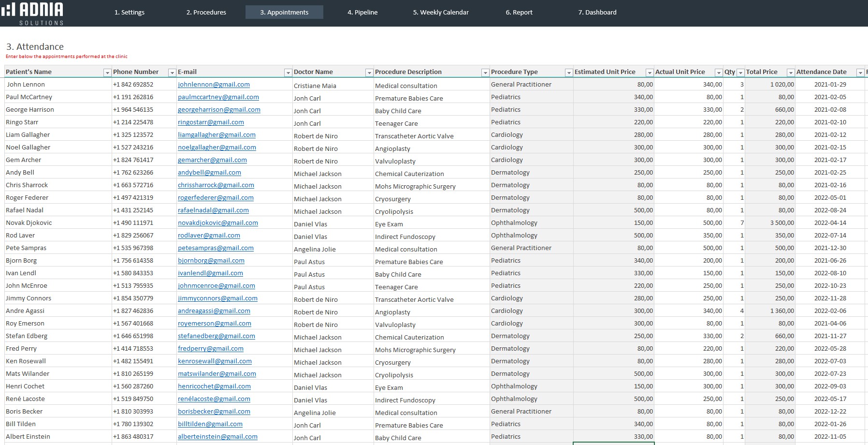Expand the Procedure Description filter arrow
The image size is (868, 445).
pos(485,73)
